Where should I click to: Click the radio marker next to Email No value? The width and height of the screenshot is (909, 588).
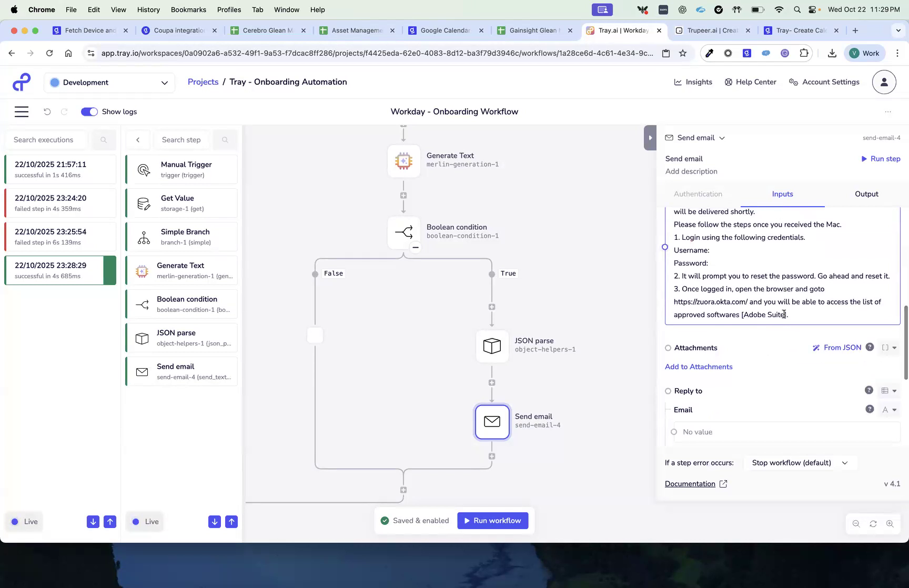coord(674,431)
